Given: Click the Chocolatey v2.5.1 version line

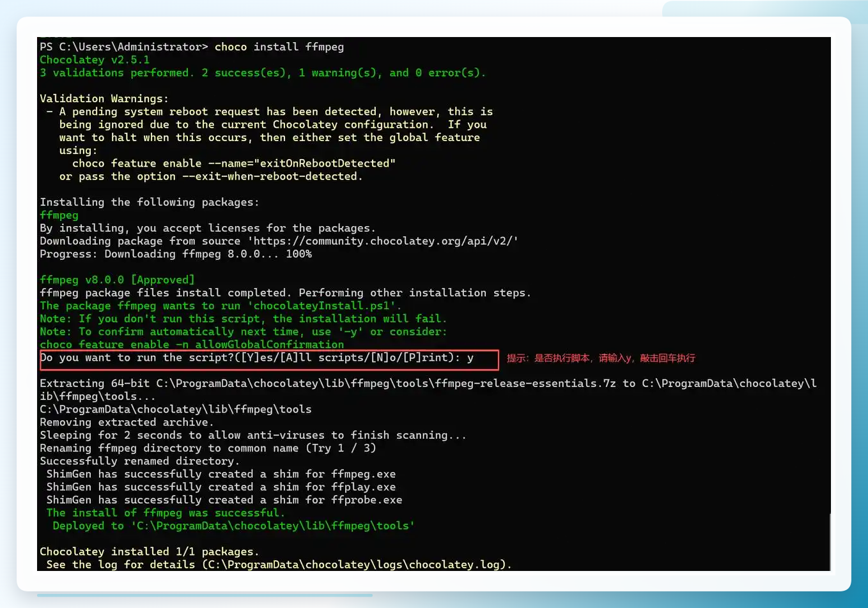Looking at the screenshot, I should tap(95, 59).
